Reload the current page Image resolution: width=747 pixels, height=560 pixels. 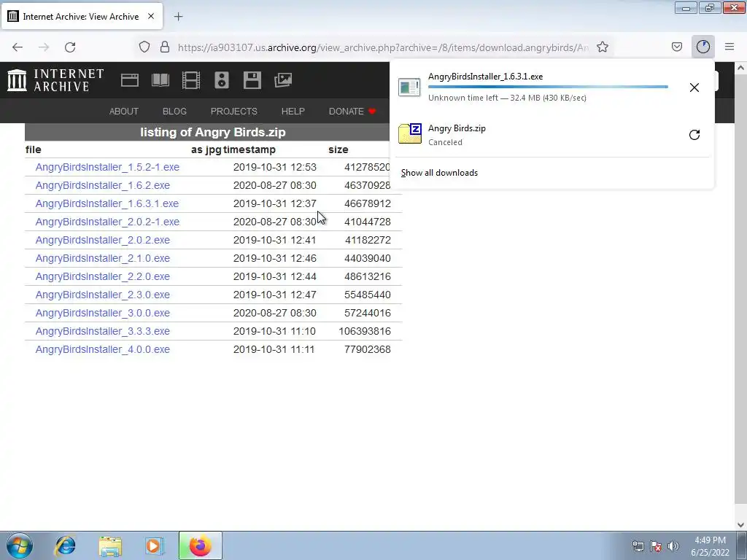[x=70, y=47]
